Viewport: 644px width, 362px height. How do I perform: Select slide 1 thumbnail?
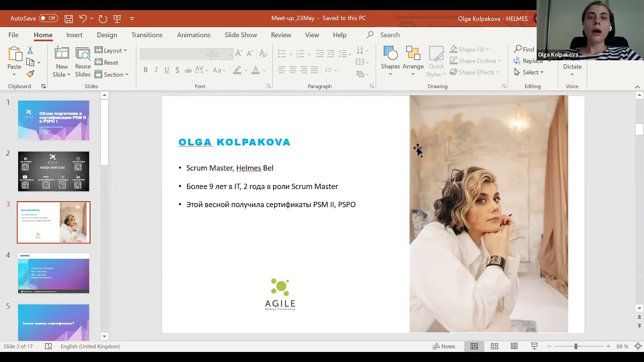54,121
